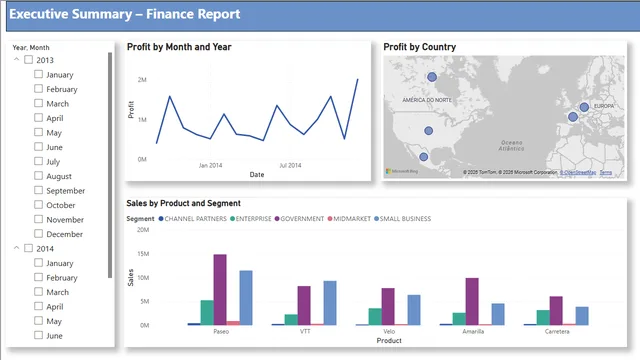Image resolution: width=640 pixels, height=360 pixels.
Task: Click the Canada bubble on the map
Action: (x=432, y=77)
